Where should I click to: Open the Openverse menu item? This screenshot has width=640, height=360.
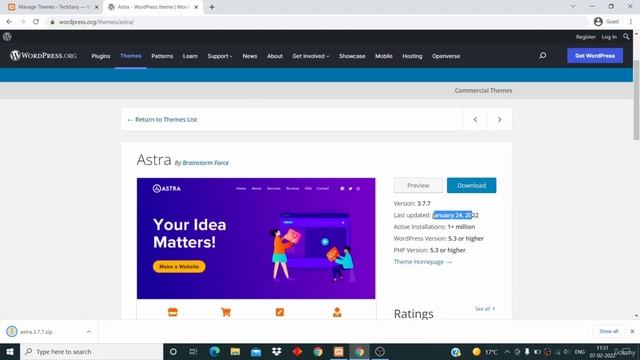(446, 56)
